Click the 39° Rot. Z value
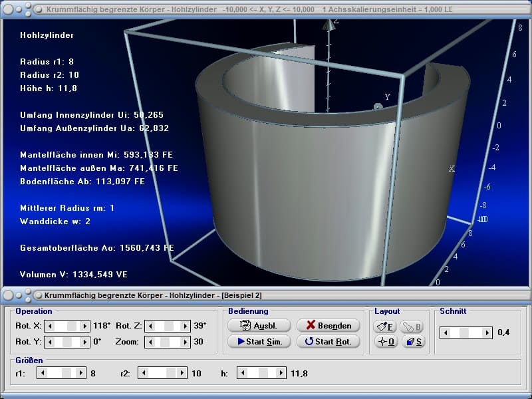 click(200, 326)
